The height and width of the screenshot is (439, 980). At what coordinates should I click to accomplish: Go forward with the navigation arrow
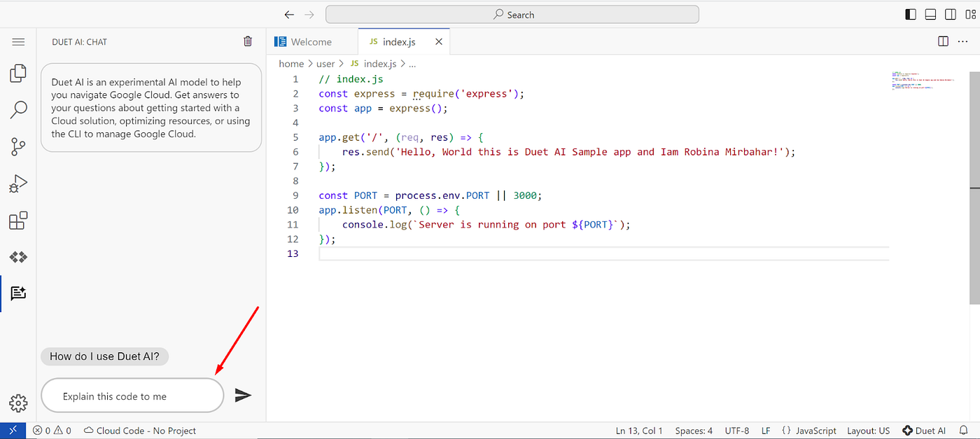(310, 14)
